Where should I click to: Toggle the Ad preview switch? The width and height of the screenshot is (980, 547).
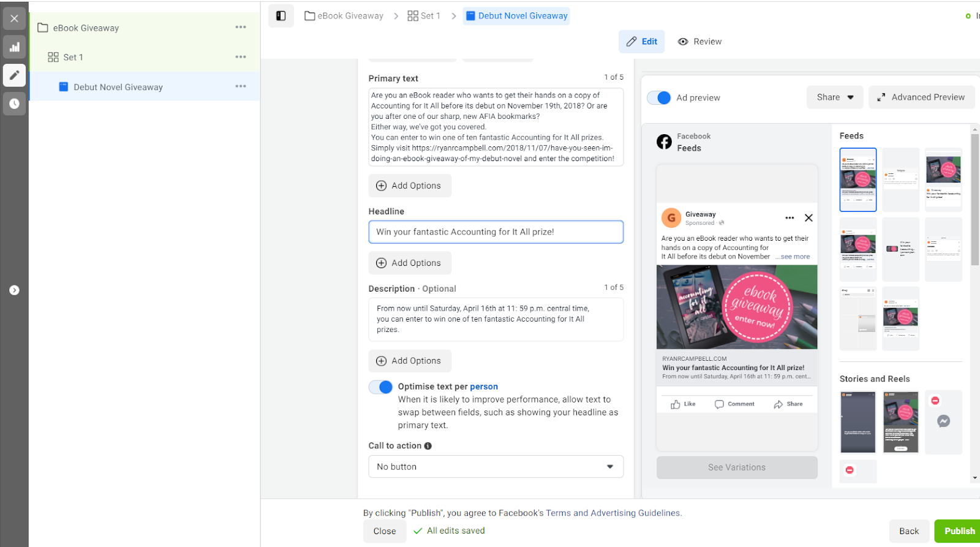(659, 97)
